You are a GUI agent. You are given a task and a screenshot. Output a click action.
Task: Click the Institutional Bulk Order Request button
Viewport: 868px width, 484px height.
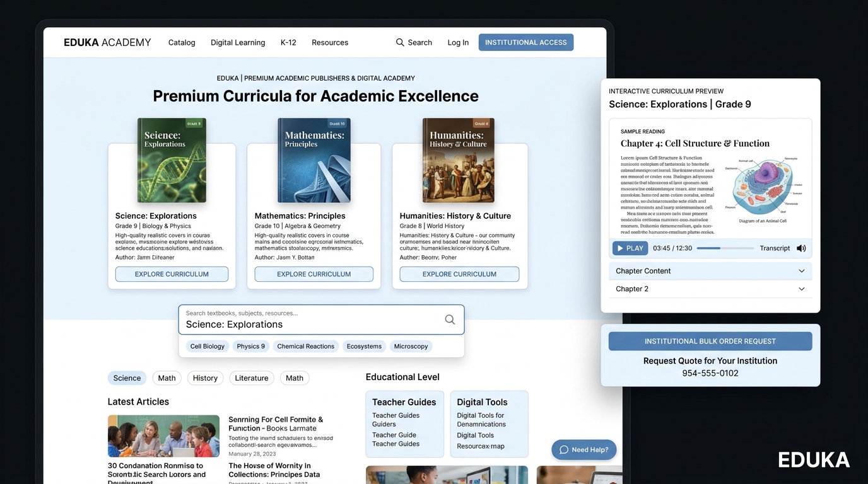click(x=710, y=341)
